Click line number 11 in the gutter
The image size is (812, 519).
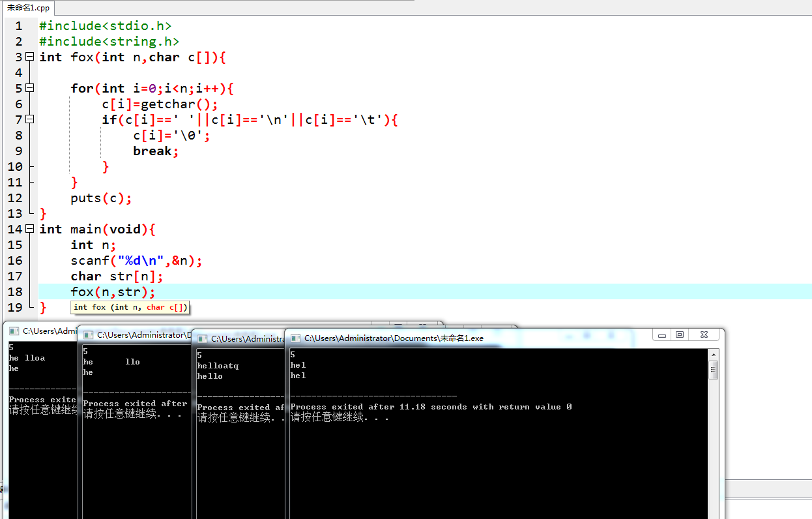(x=15, y=183)
